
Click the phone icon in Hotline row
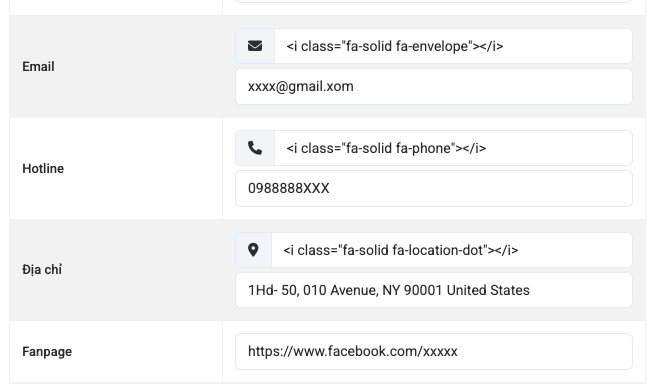click(255, 148)
